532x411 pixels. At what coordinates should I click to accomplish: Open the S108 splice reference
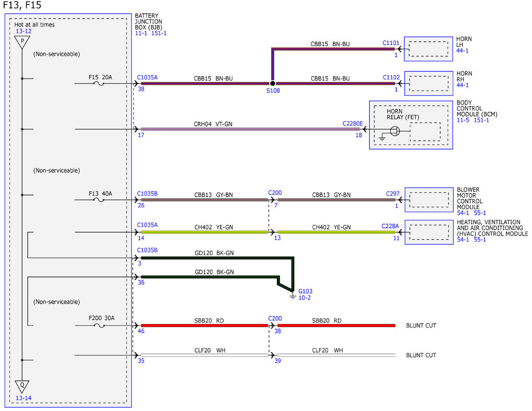tap(273, 90)
